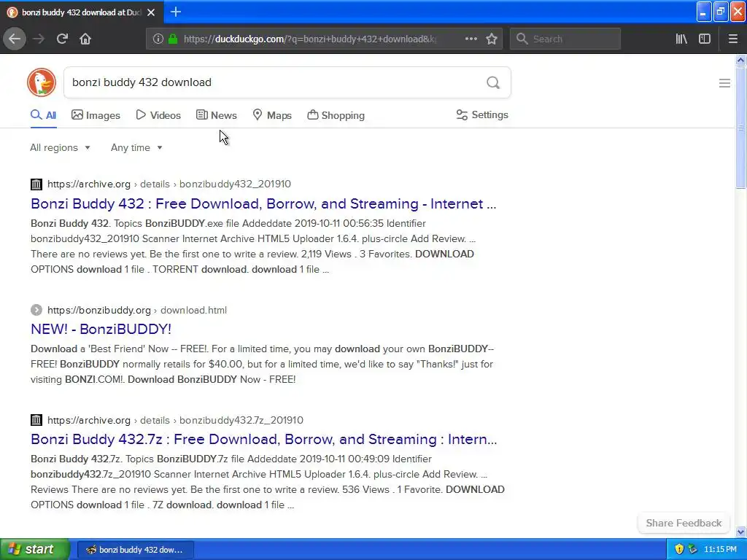Open Bonzi Buddy 432.7z archive result
Viewport: 747px width, 560px height.
coord(264,439)
